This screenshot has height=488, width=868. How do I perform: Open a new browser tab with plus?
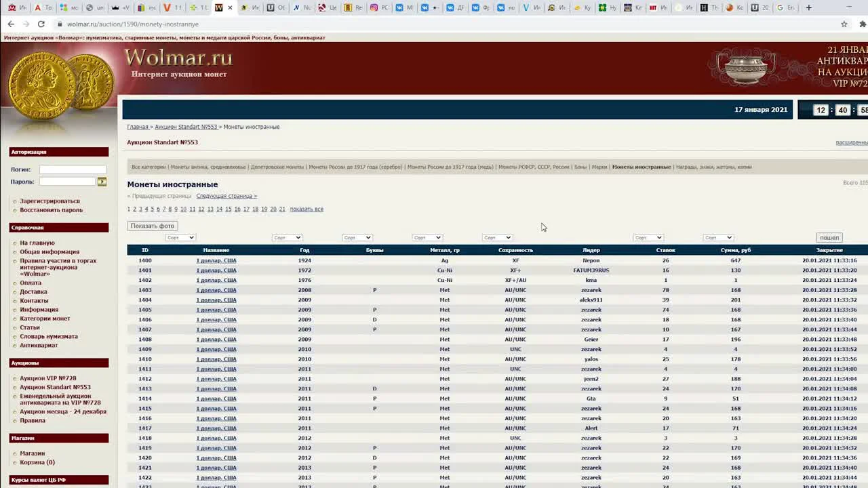click(x=808, y=7)
